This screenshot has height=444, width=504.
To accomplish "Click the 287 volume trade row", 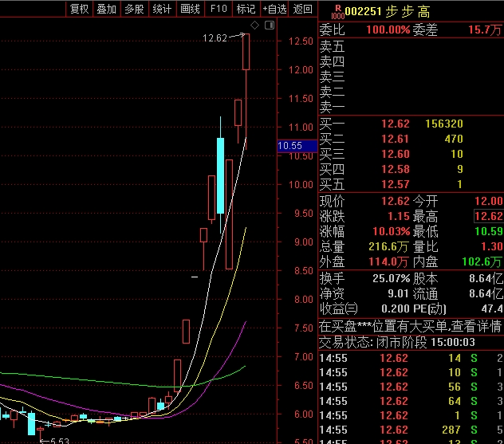I will tap(411, 430).
